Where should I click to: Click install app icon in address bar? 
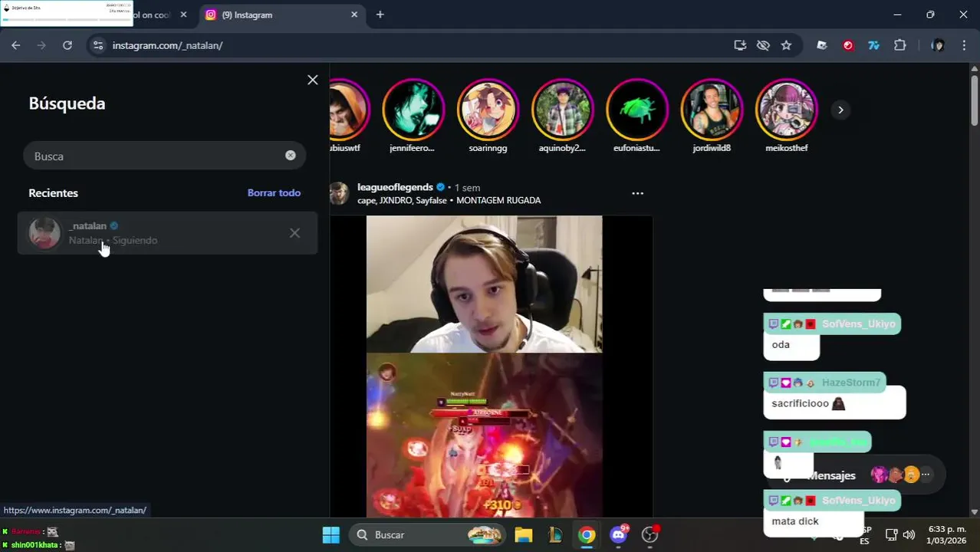[x=740, y=45]
